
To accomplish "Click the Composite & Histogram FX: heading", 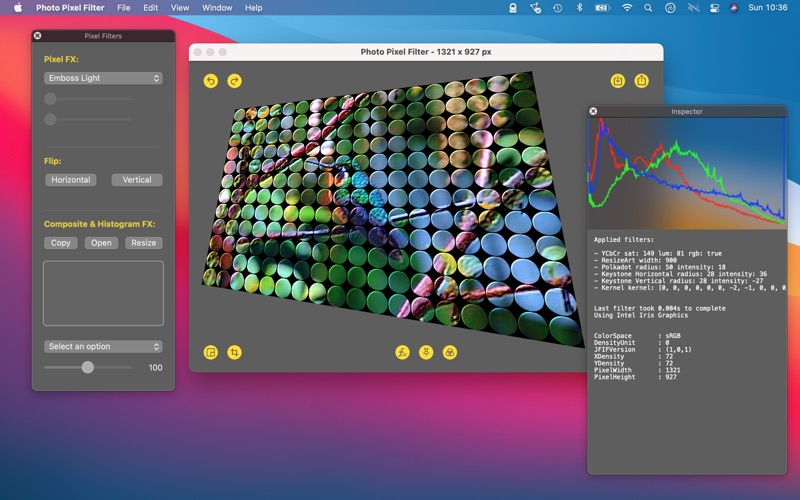I will [x=99, y=224].
